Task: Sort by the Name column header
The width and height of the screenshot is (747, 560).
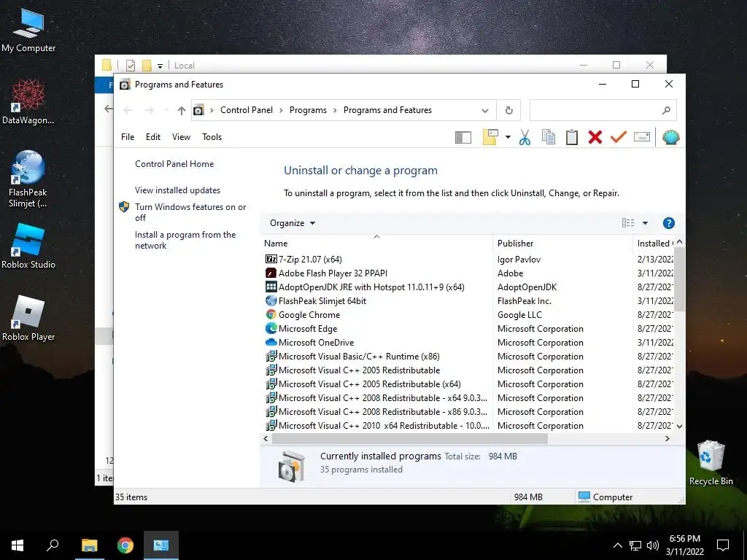Action: 376,244
